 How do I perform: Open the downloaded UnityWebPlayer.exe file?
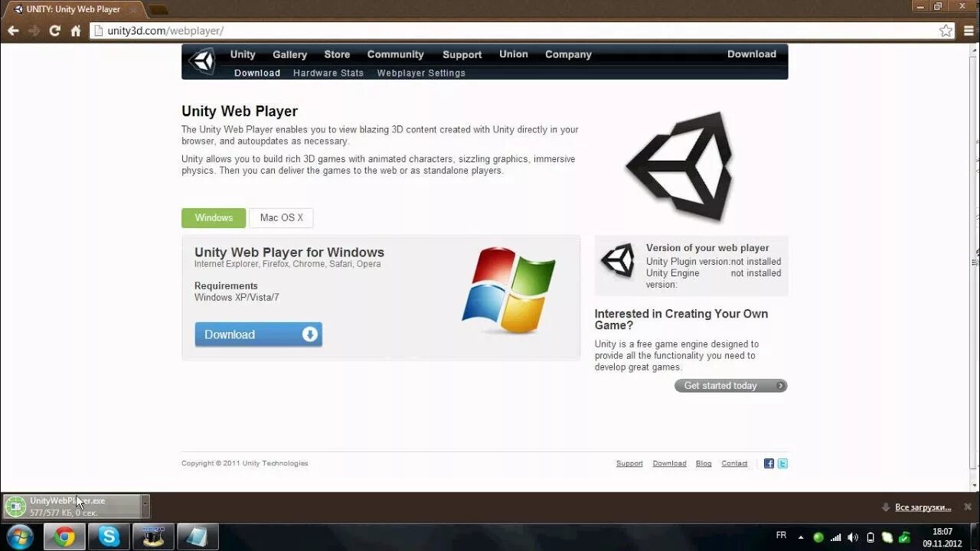(x=72, y=506)
